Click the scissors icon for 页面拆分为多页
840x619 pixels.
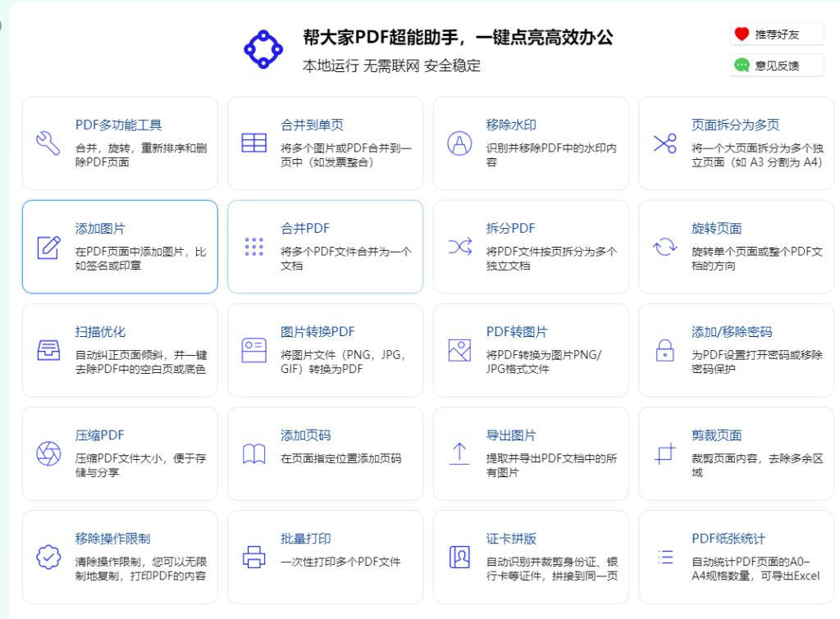664,143
